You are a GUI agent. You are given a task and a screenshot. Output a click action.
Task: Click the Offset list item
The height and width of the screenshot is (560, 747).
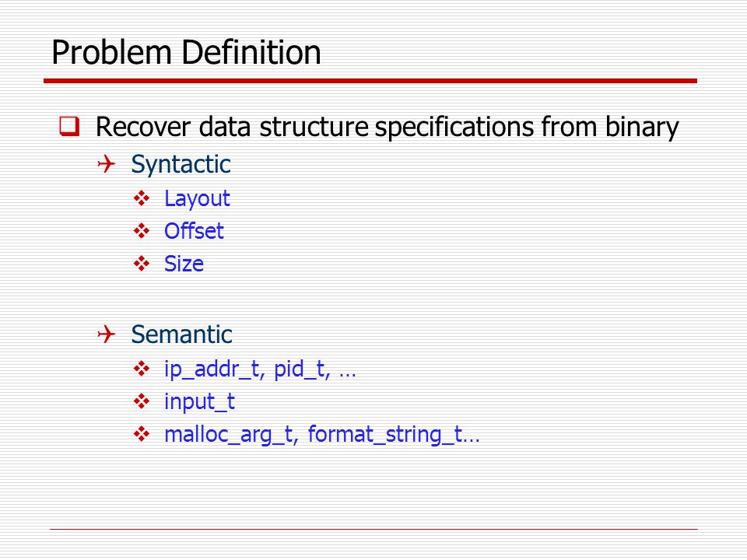pyautogui.click(x=194, y=231)
